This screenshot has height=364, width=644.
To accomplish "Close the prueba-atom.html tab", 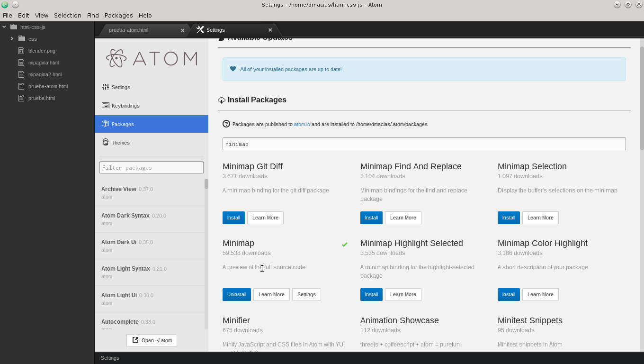I will pyautogui.click(x=182, y=30).
